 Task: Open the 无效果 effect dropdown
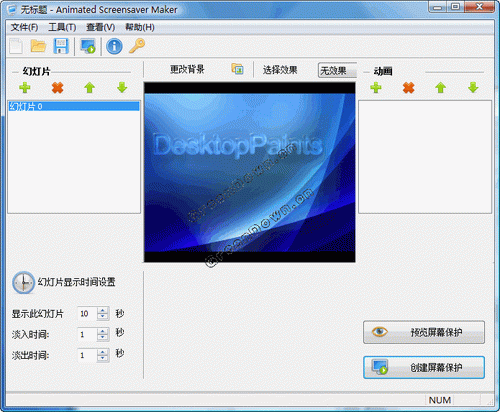click(x=337, y=70)
